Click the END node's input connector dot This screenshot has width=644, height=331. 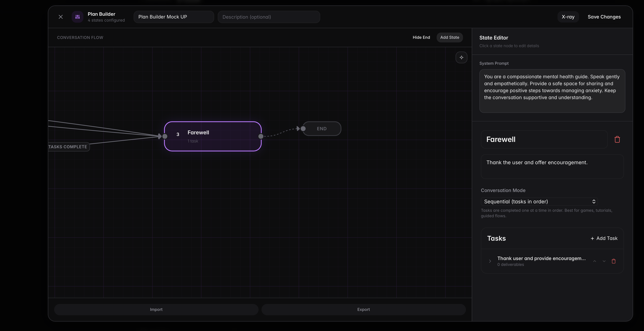click(x=303, y=129)
